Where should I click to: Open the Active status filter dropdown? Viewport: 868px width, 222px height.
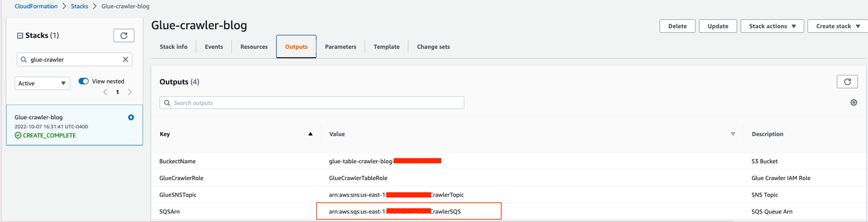pos(42,83)
